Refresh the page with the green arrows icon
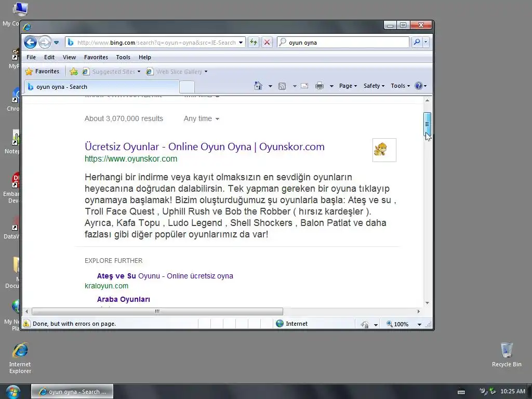 pos(253,43)
